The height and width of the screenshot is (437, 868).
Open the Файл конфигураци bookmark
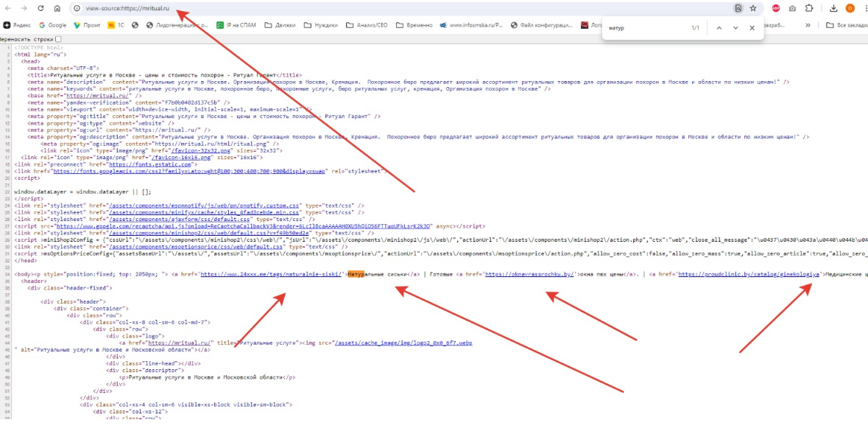point(542,25)
